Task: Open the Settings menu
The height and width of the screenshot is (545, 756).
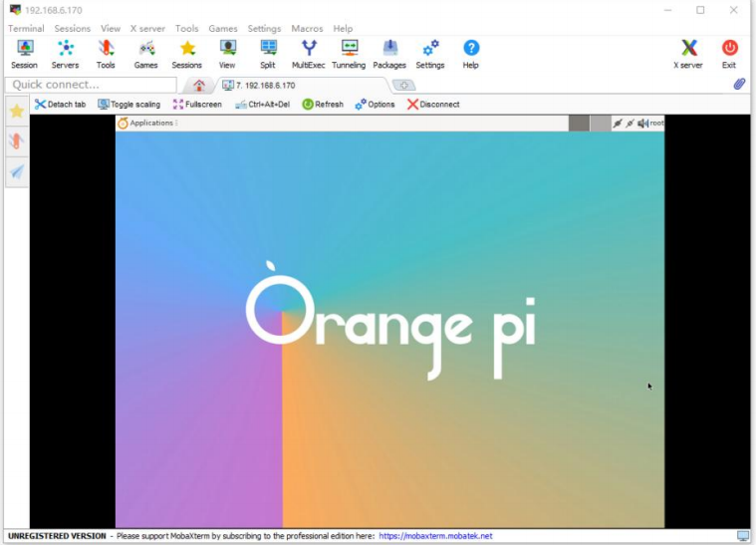Action: (264, 29)
